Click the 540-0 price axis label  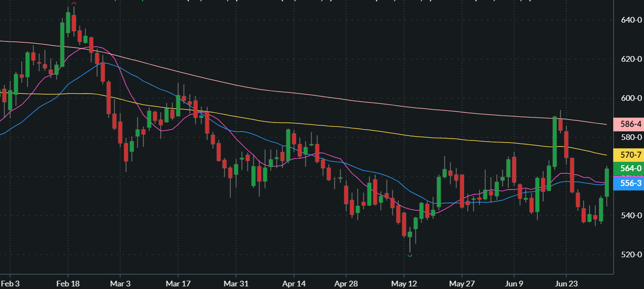point(632,215)
